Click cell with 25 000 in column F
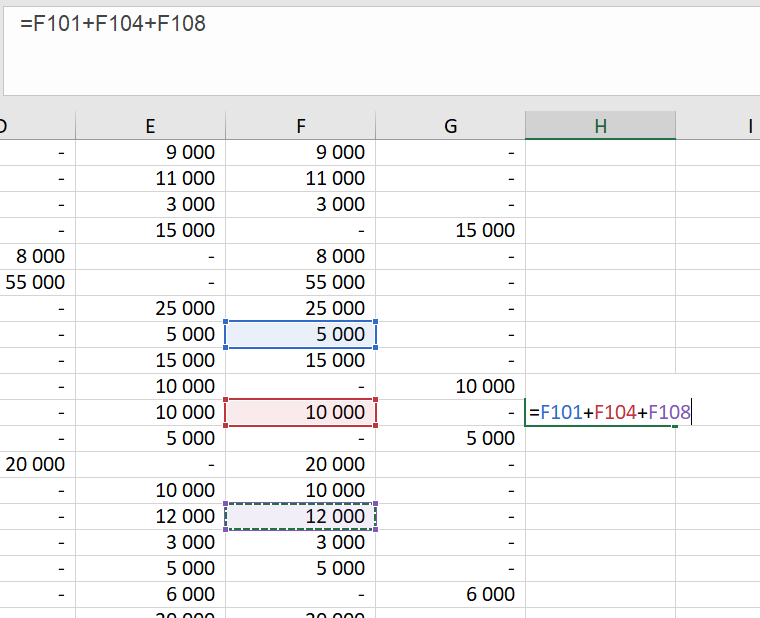This screenshot has width=760, height=618. tap(301, 308)
